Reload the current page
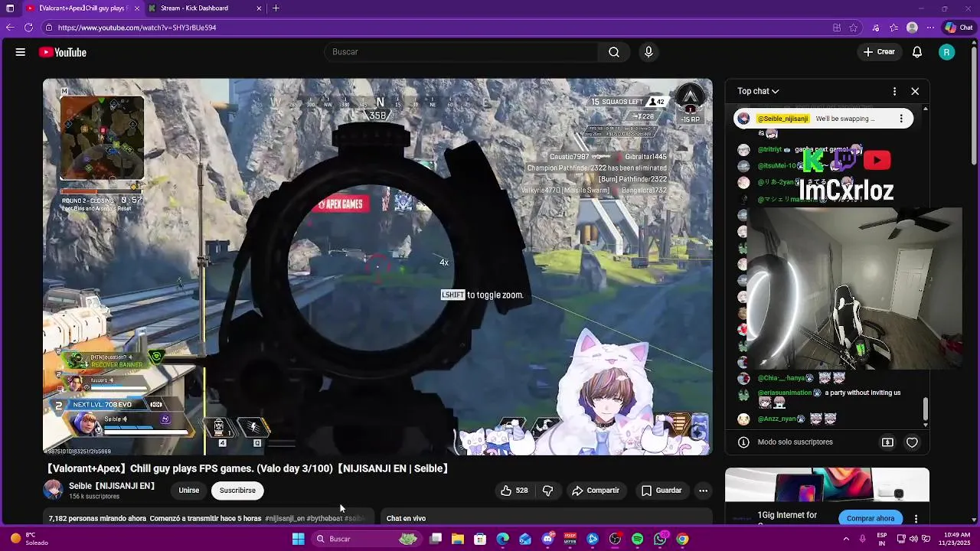The height and width of the screenshot is (551, 980). click(x=28, y=28)
